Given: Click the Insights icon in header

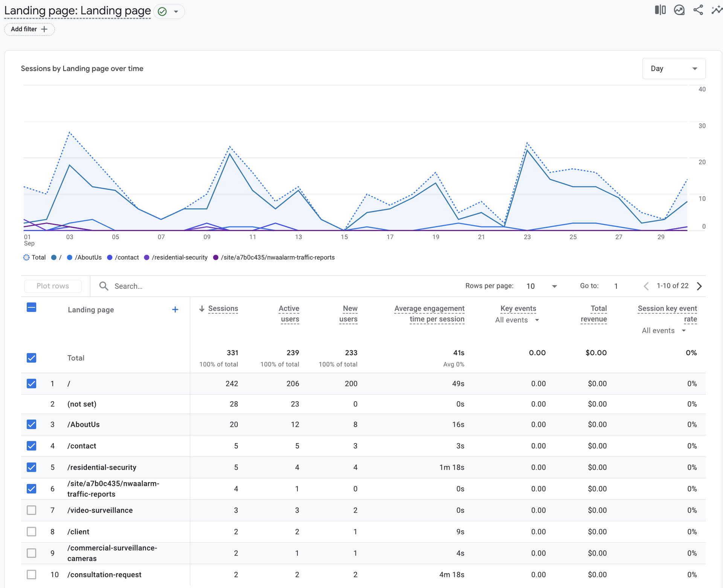Looking at the screenshot, I should (679, 10).
